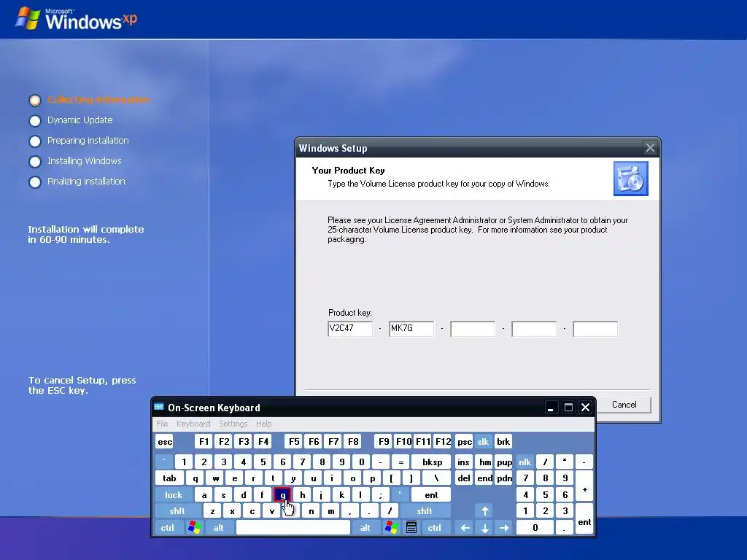This screenshot has height=560, width=747.
Task: Toggle the slk scroll lock key
Action: (x=483, y=441)
